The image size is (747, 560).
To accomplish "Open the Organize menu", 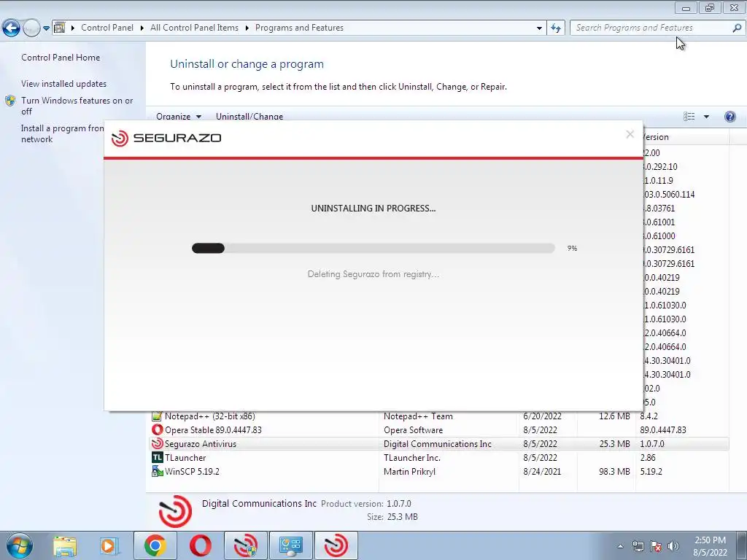I will tap(179, 117).
